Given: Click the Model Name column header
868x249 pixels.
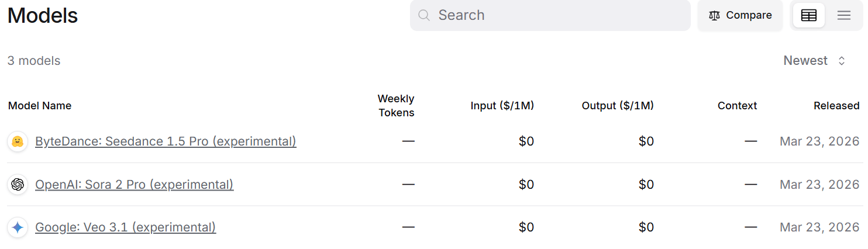Looking at the screenshot, I should (x=40, y=106).
